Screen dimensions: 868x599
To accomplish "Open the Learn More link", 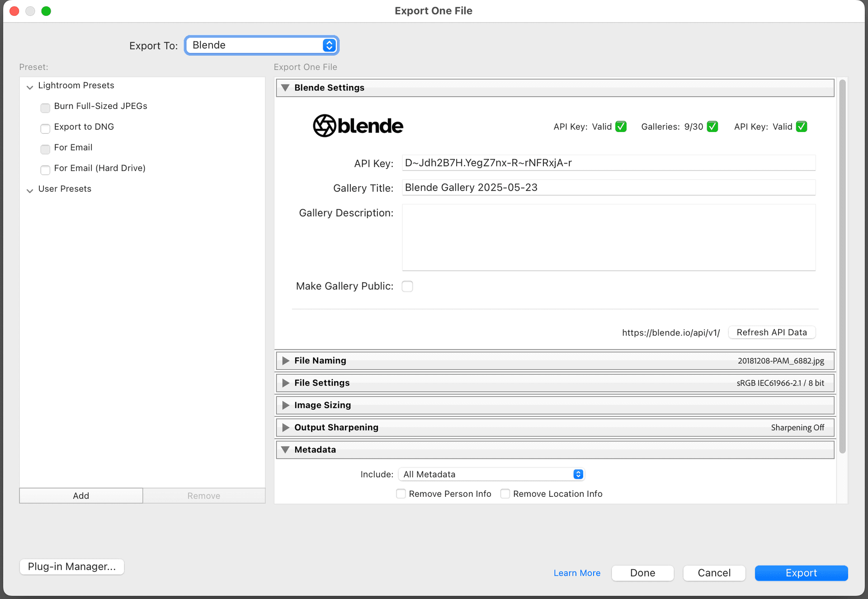I will pos(577,573).
